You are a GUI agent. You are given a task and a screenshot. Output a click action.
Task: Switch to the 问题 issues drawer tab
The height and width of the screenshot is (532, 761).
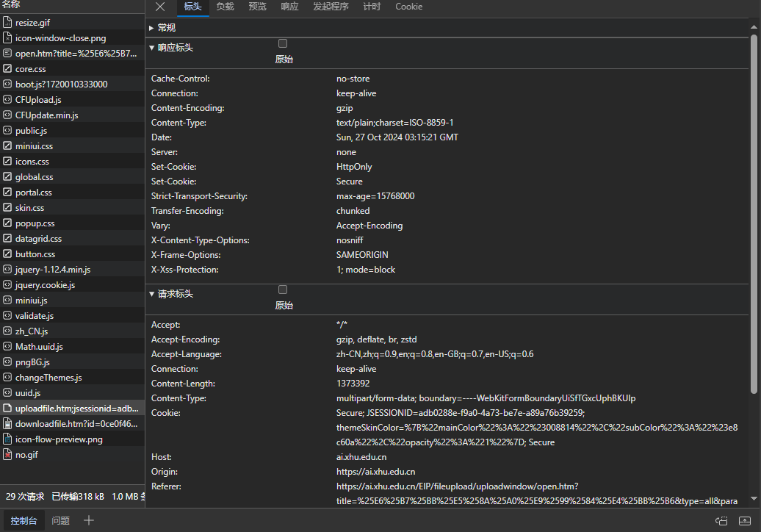tap(61, 521)
